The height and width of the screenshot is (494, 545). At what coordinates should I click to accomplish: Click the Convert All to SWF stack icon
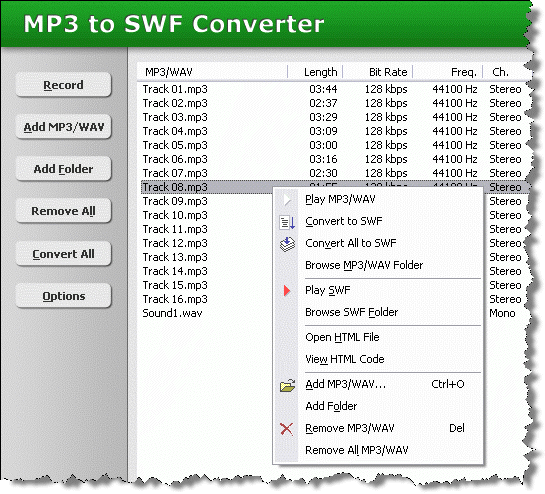[x=287, y=244]
